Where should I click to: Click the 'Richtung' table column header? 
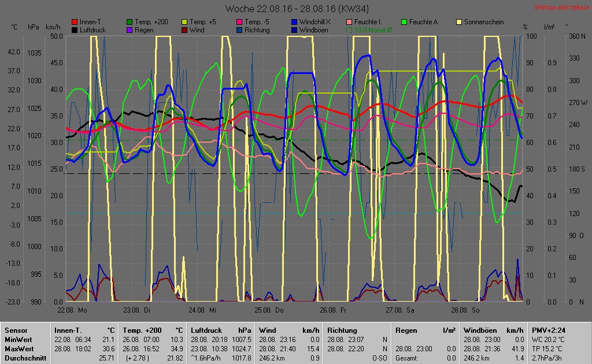pos(342,330)
